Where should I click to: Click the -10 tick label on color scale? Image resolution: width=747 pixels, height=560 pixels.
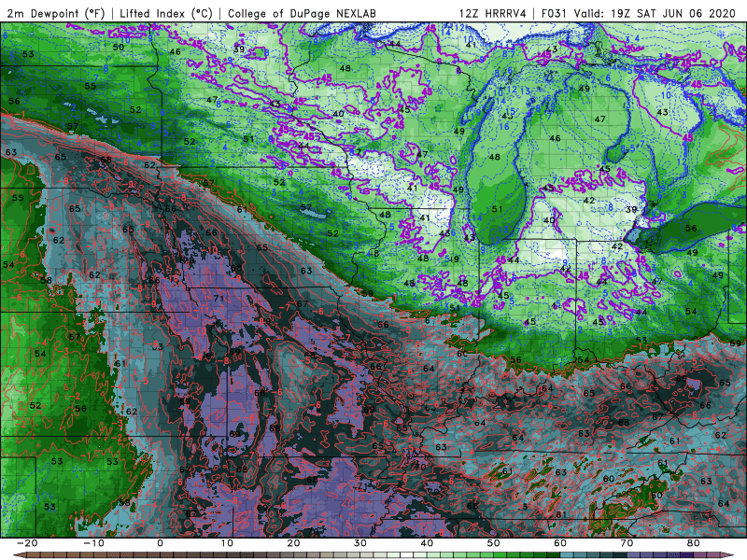point(93,543)
